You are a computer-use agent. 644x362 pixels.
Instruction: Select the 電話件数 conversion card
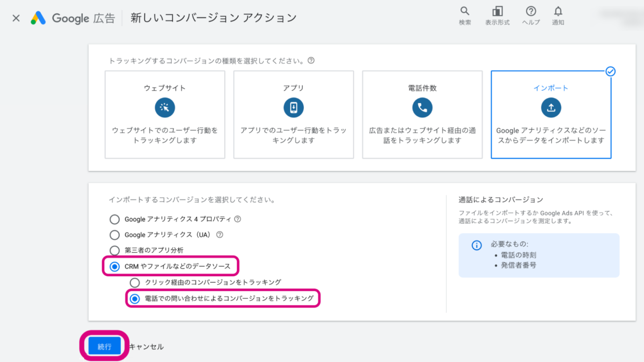pyautogui.click(x=422, y=115)
